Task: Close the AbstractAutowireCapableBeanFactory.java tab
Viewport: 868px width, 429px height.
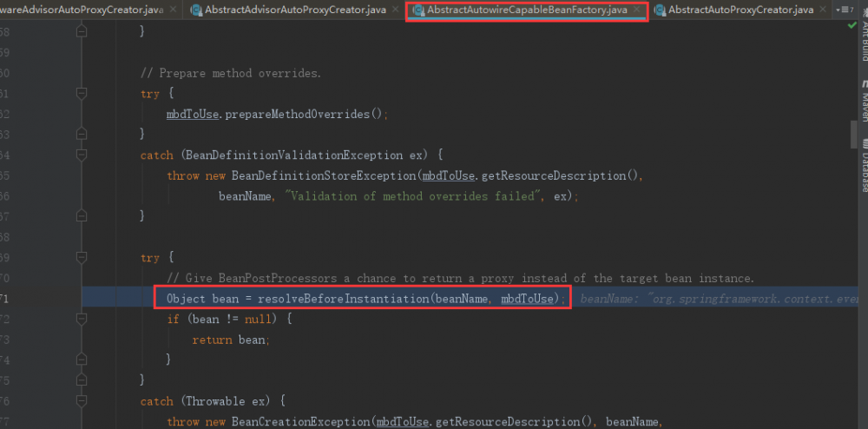Action: (637, 10)
